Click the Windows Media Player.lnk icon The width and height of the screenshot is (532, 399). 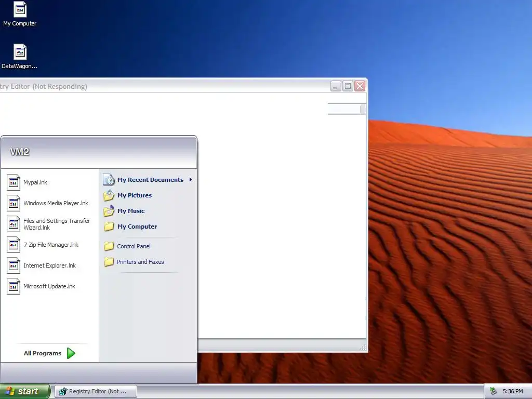click(14, 203)
